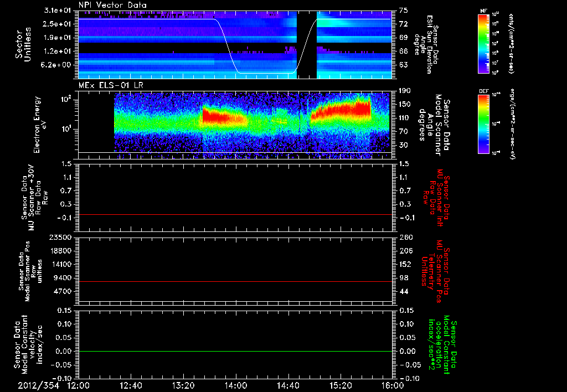
Task: Click the 152 telemetry tick value
Action: (x=406, y=264)
